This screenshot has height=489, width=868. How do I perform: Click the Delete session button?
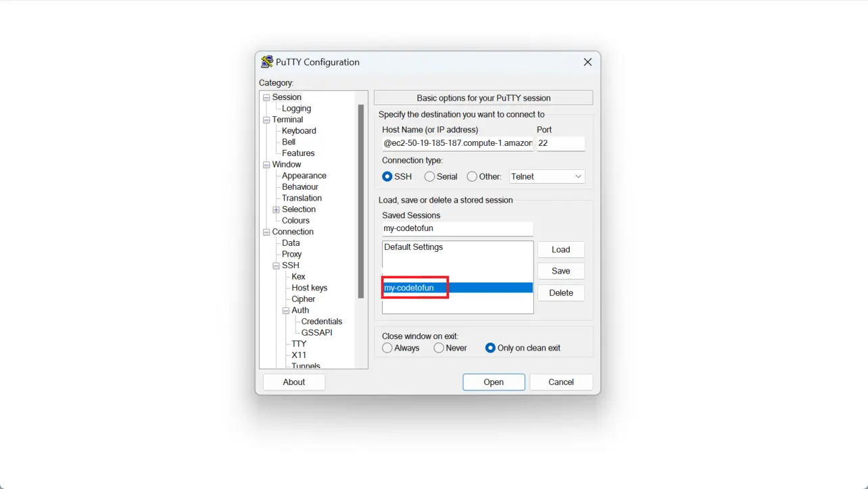pos(561,292)
